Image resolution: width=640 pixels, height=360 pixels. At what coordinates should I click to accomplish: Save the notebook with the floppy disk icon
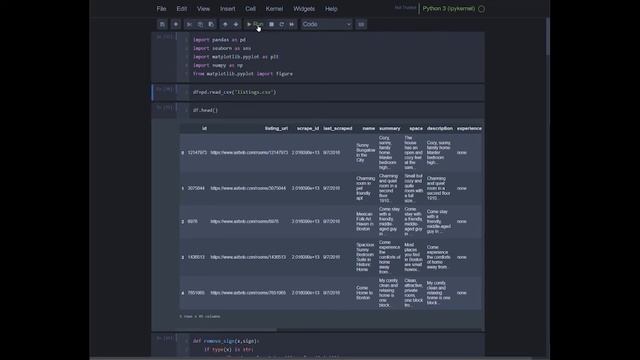pos(162,24)
